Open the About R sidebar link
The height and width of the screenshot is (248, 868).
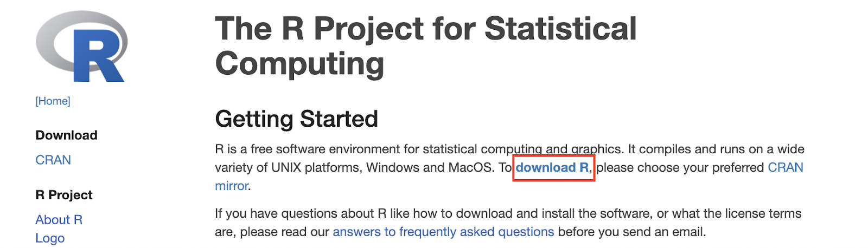pos(59,220)
